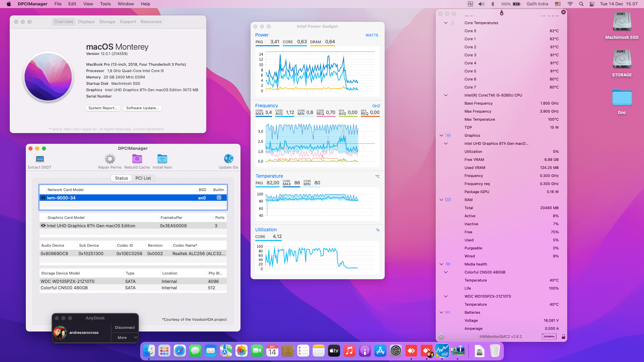
Task: Open Control Center in menu bar
Action: [592, 4]
